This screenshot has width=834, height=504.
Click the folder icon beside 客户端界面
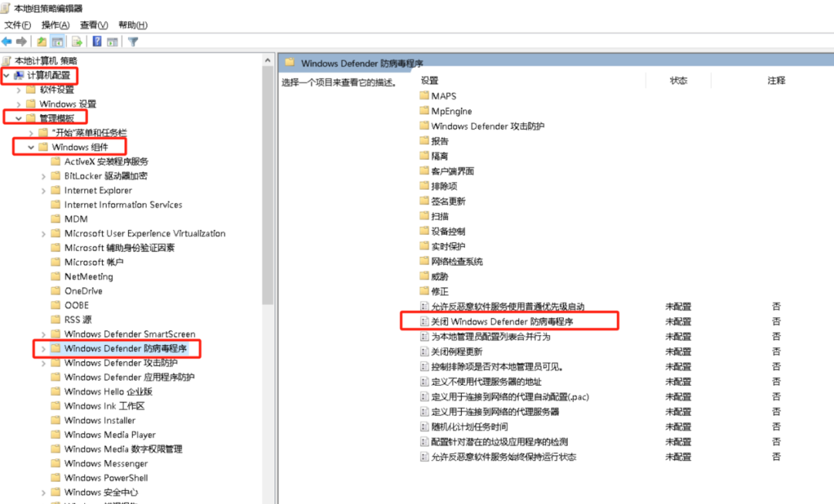(x=424, y=171)
